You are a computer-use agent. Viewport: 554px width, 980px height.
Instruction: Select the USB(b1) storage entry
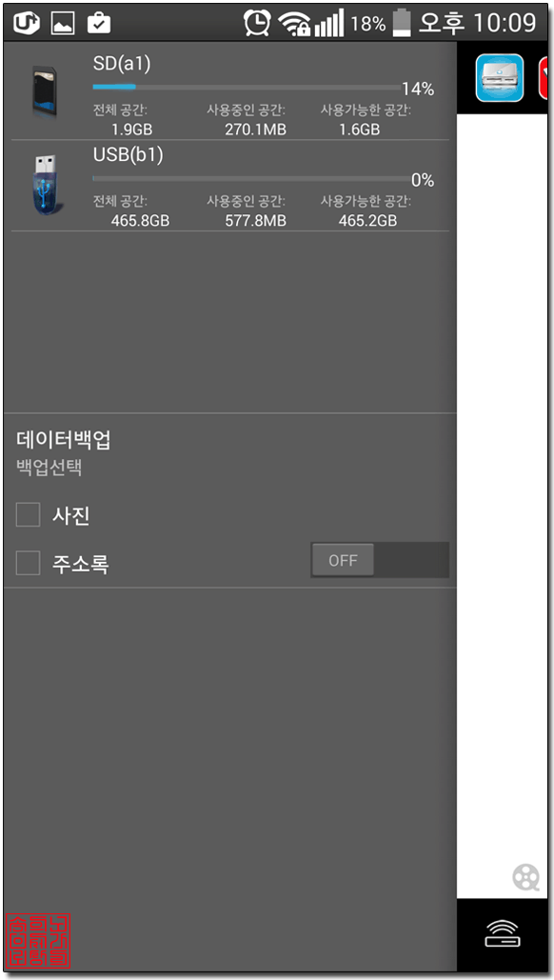click(229, 187)
